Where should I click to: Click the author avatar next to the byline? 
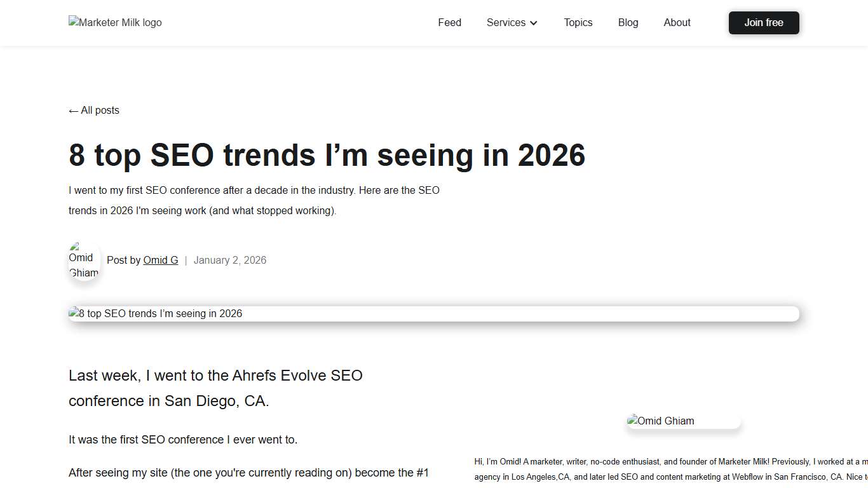[x=84, y=261]
